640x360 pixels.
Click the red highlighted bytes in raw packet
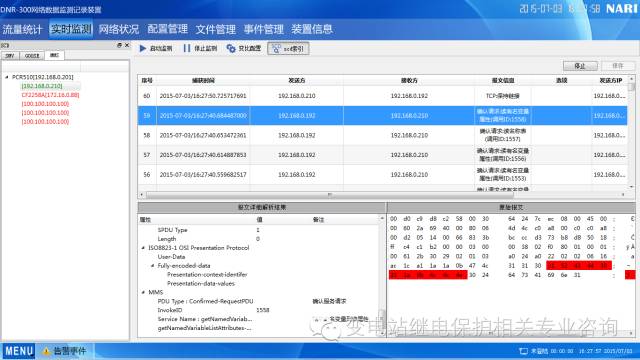pos(579,266)
